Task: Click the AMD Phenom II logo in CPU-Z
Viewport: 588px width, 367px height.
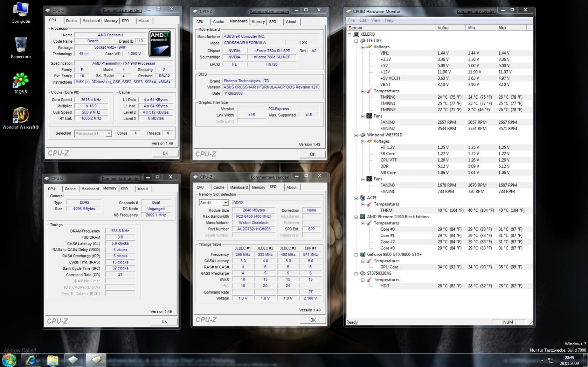Action: pos(160,44)
